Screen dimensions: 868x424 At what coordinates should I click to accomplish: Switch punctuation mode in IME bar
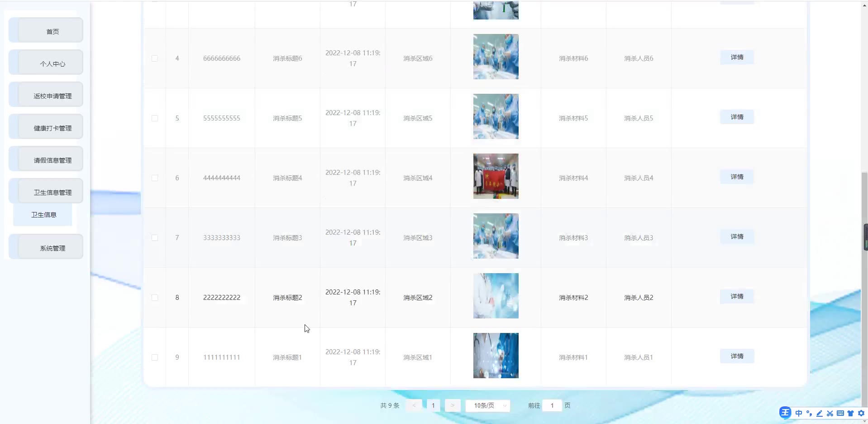click(x=809, y=413)
